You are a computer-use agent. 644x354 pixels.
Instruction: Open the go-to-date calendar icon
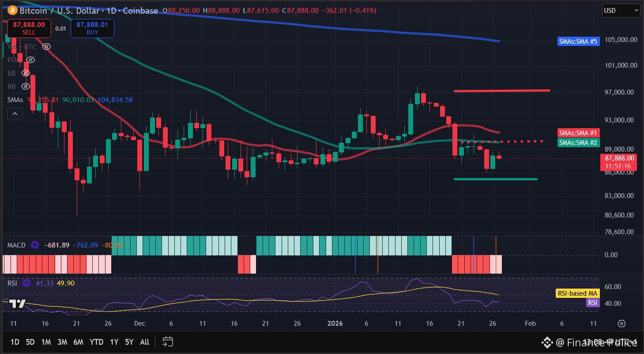[x=167, y=342]
